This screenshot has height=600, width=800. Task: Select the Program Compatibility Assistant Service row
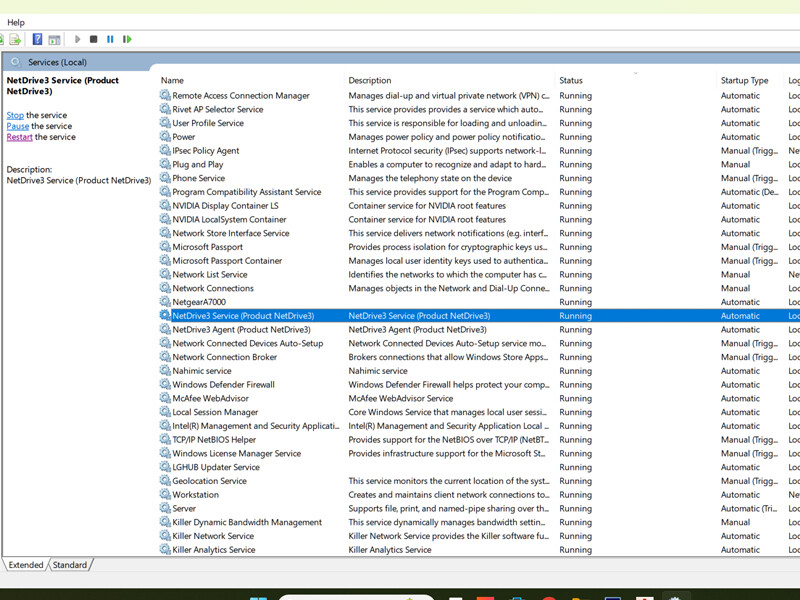point(246,192)
